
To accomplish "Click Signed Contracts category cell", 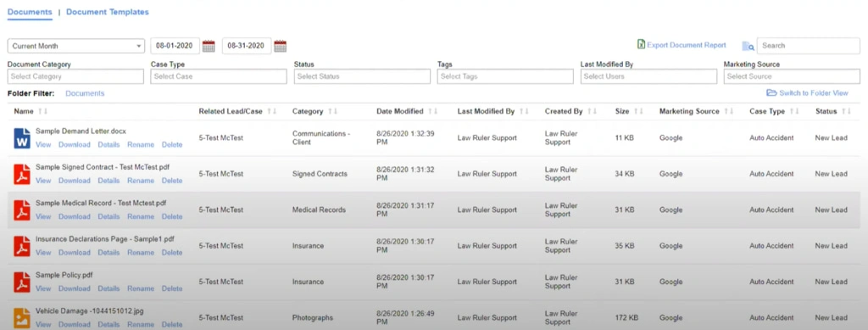I will coord(320,174).
